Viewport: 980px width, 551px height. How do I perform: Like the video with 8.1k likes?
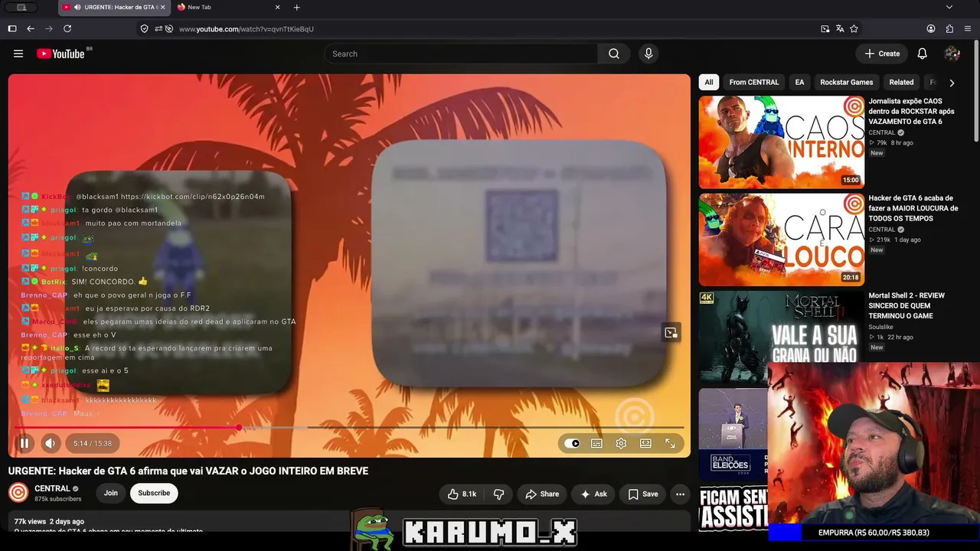point(462,494)
